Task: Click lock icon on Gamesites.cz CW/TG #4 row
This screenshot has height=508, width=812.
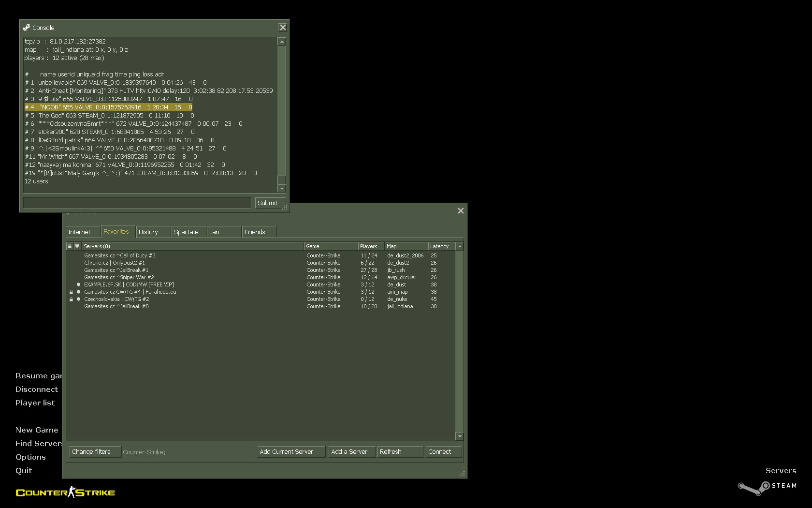Action: (x=71, y=292)
